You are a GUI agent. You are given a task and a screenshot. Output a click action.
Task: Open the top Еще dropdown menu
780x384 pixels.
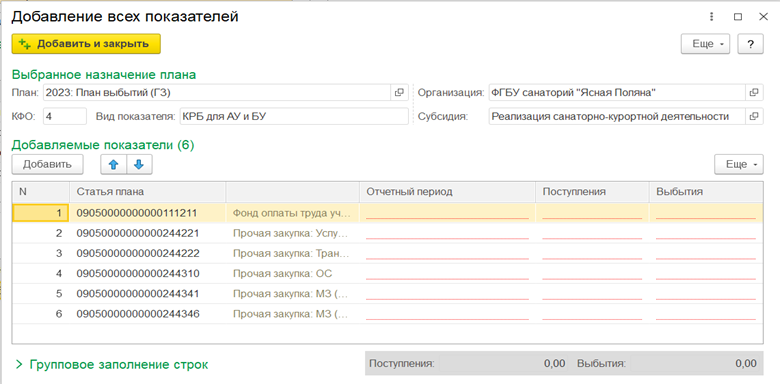pos(705,44)
